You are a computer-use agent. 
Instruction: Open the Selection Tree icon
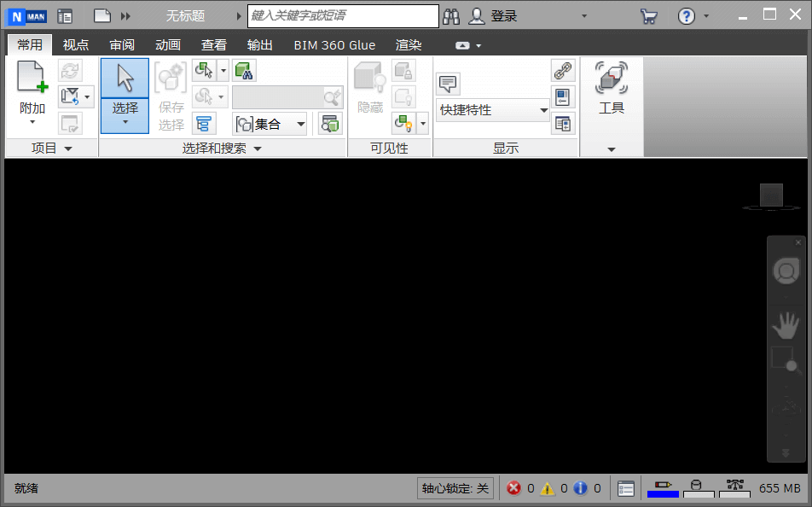[204, 124]
